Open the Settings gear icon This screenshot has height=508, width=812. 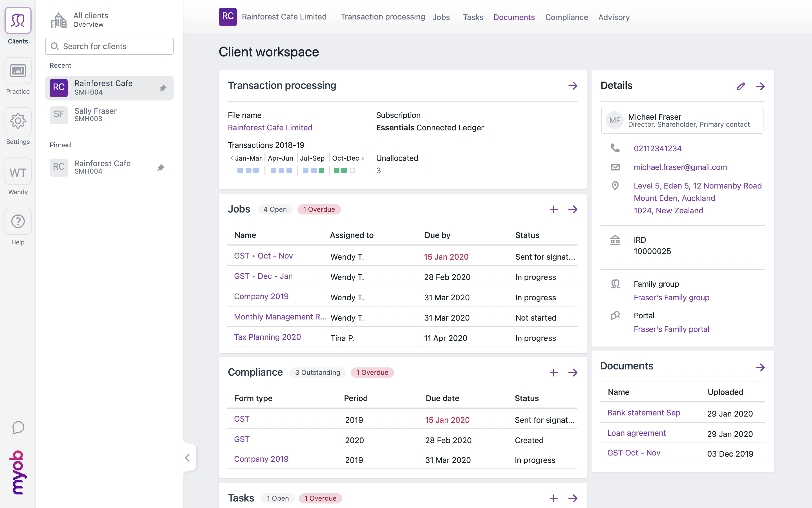click(x=18, y=121)
